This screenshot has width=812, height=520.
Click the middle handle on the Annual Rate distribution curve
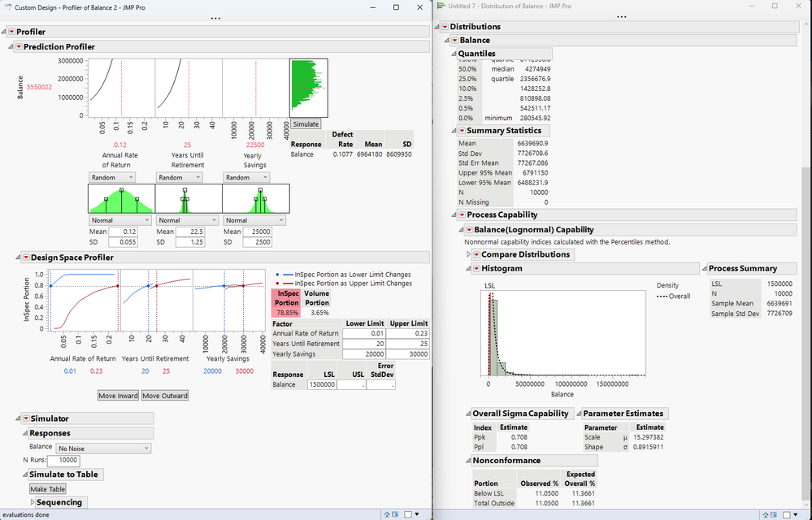(120, 190)
